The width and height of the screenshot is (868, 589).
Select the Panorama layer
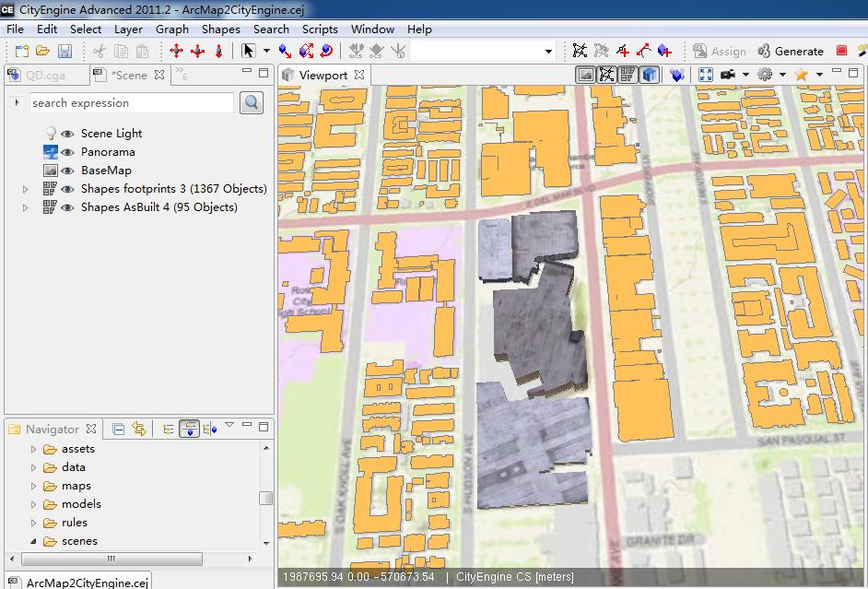pos(108,152)
